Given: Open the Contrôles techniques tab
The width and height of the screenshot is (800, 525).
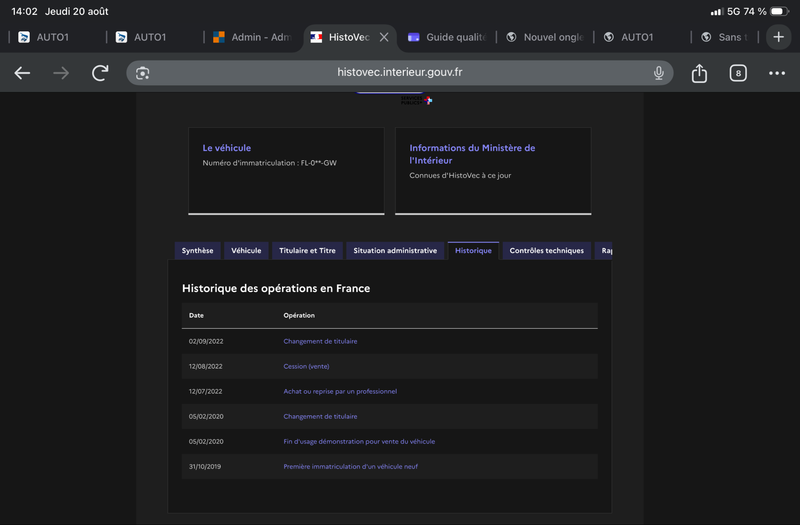Looking at the screenshot, I should click(x=546, y=251).
